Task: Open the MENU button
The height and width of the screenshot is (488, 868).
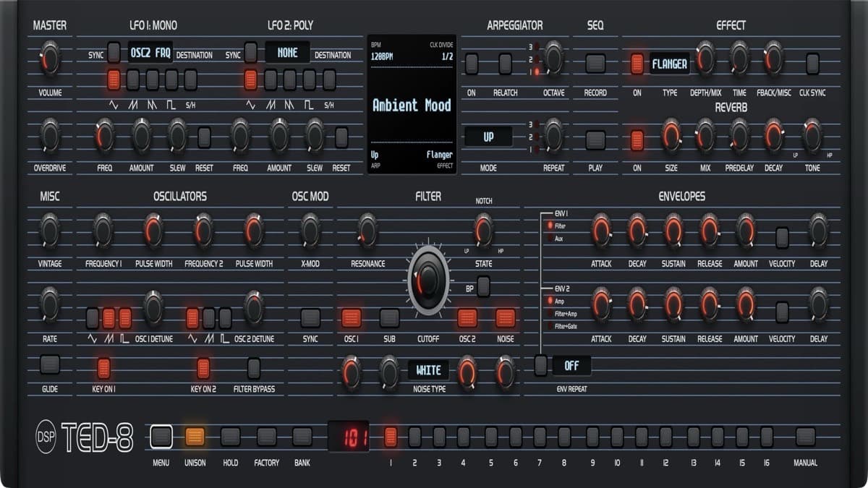Action: tap(161, 437)
